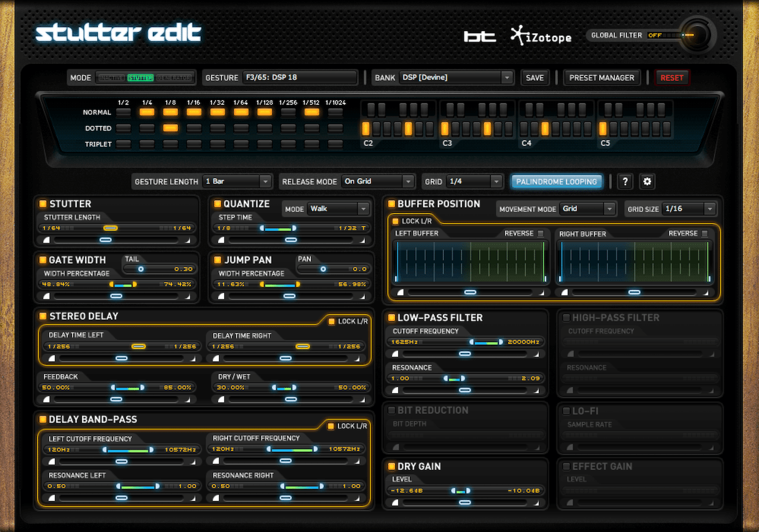Click left curve icon under Stutter Length slider
759x532 pixels.
(46, 240)
